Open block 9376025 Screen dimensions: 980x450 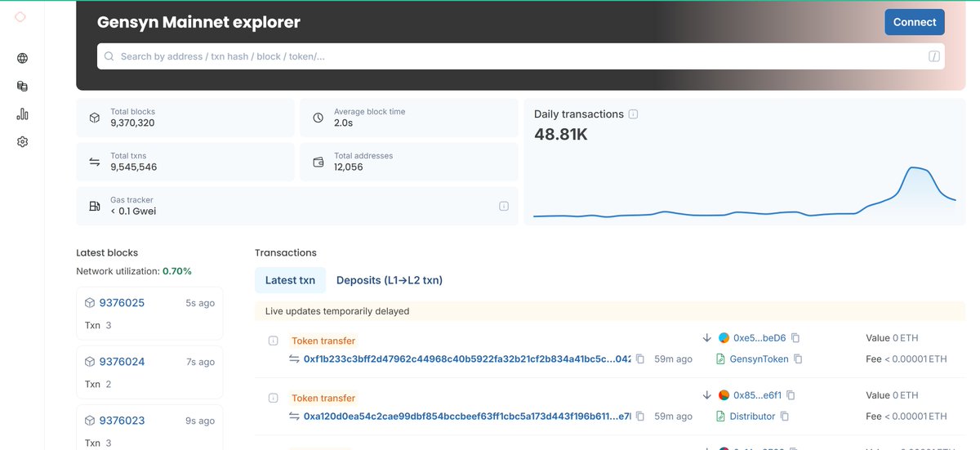pos(122,303)
